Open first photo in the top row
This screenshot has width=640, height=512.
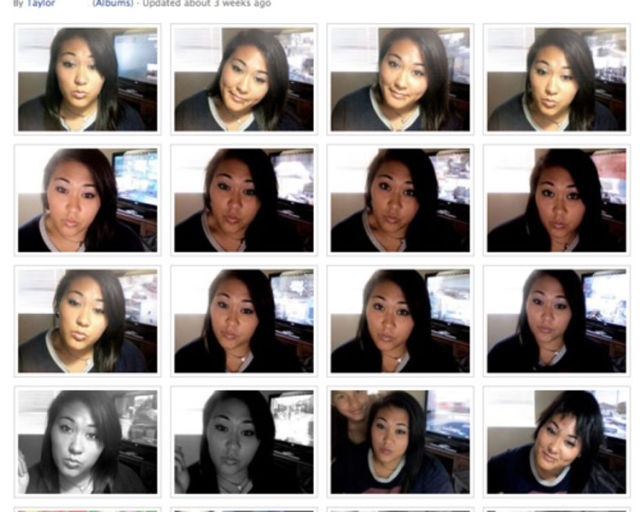click(x=87, y=79)
